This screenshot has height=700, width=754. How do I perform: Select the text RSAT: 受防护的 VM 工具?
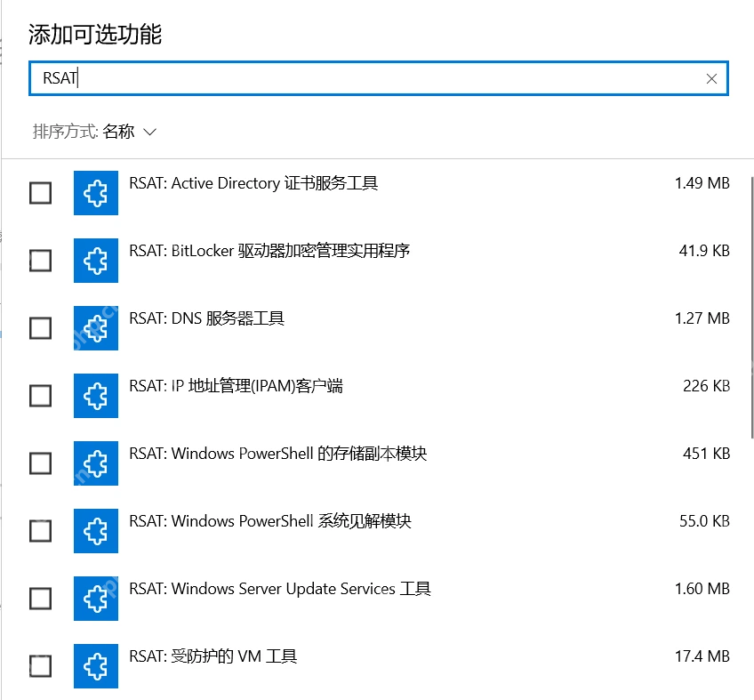(213, 656)
